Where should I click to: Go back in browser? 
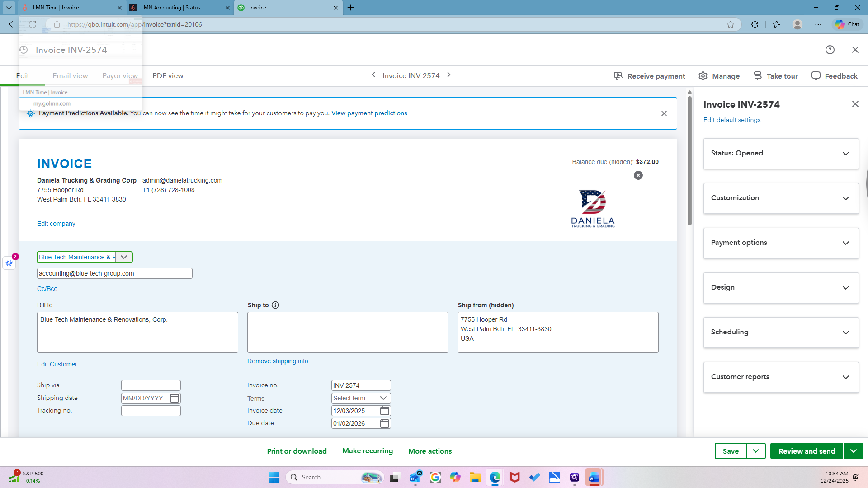13,24
